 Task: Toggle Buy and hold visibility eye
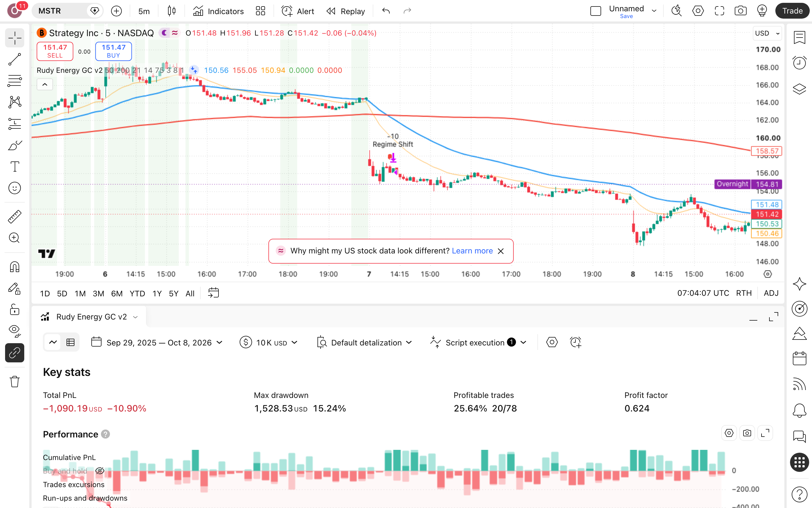100,471
